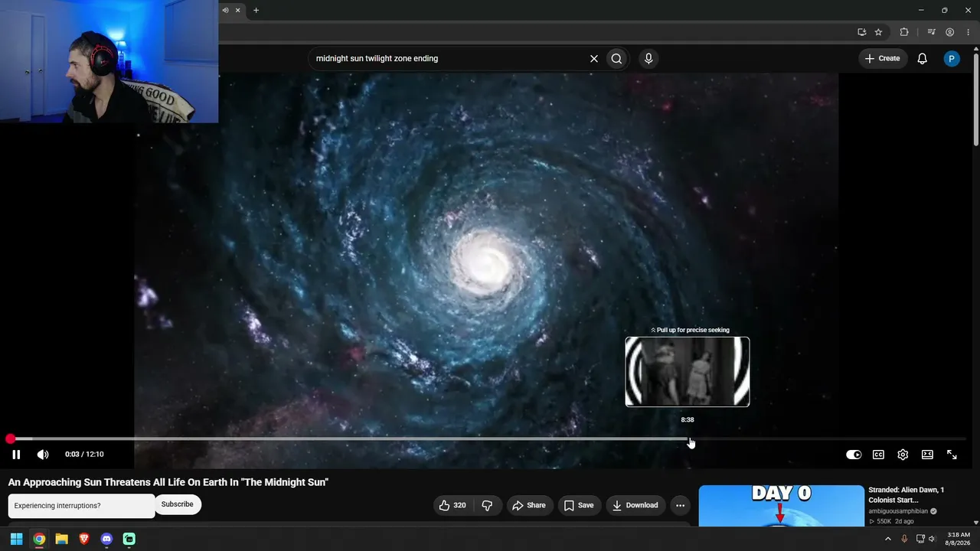Click the Download button
Image resolution: width=980 pixels, height=551 pixels.
[635, 505]
